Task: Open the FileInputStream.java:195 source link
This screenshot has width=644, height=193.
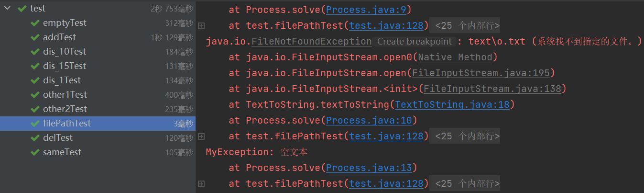Action: pyautogui.click(x=482, y=73)
